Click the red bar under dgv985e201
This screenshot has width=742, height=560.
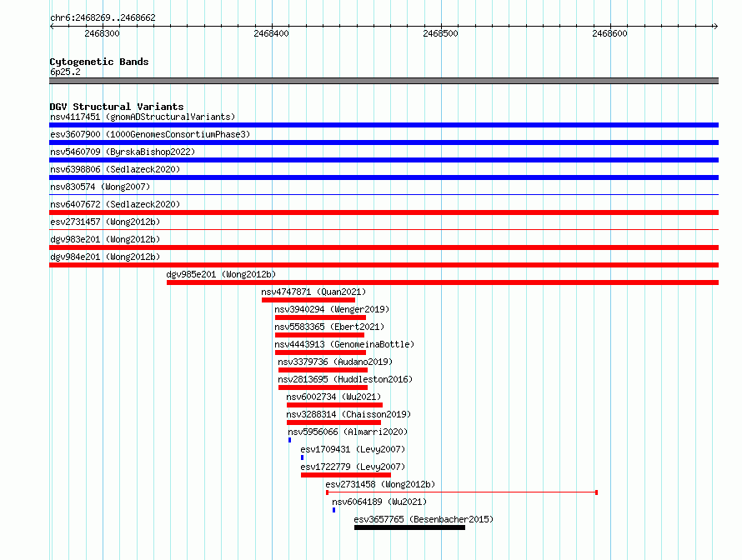[x=443, y=282]
